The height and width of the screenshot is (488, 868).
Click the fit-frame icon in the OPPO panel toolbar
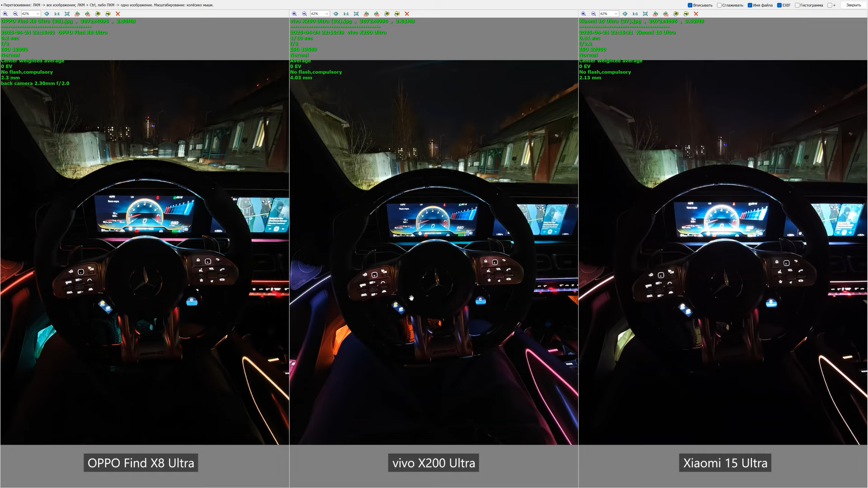pos(67,14)
